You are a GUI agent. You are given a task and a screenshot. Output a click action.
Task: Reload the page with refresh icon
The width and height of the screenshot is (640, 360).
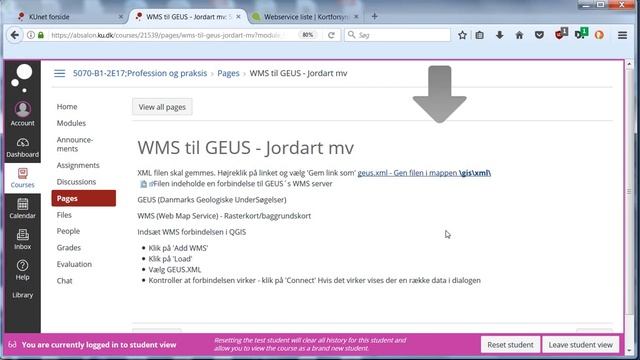(331, 35)
